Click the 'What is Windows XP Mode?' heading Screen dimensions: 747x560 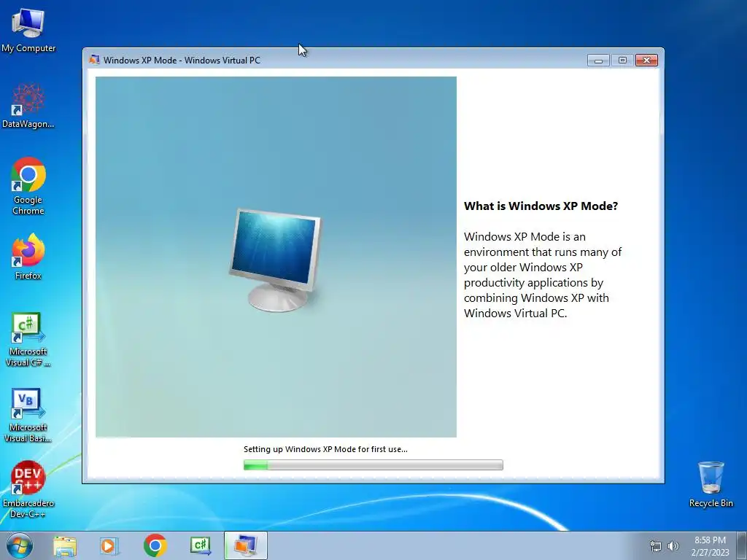tap(541, 206)
